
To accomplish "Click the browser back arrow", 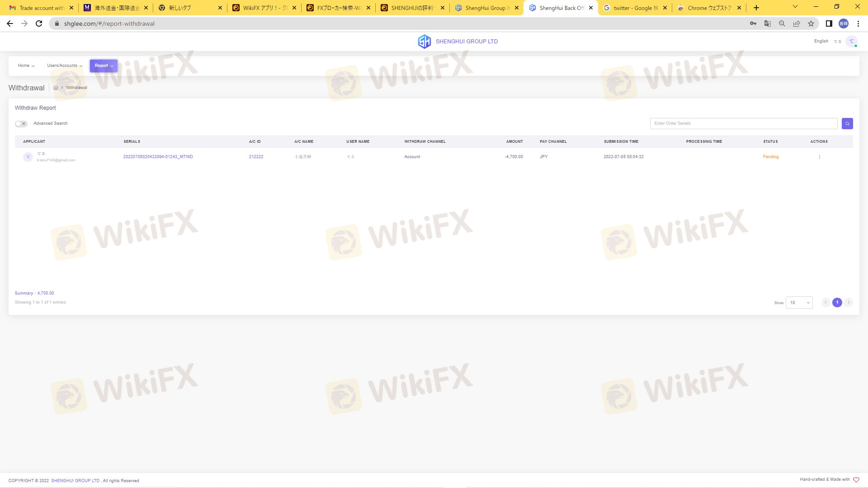I will [10, 23].
